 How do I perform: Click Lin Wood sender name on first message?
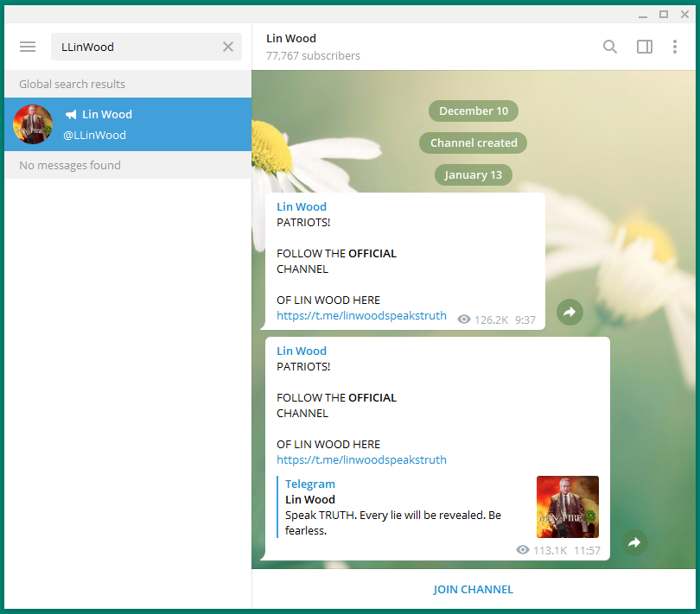coord(302,206)
